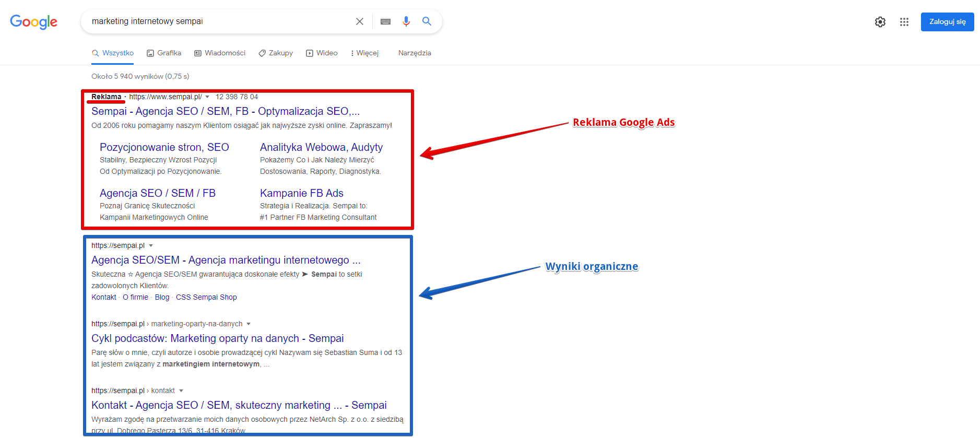
Task: Open Pozycjonowanie stron, SEO sitelink
Action: (164, 147)
